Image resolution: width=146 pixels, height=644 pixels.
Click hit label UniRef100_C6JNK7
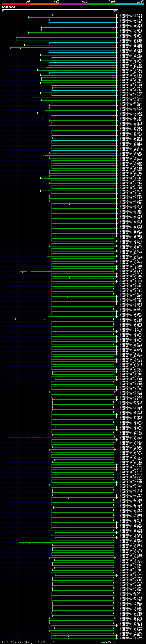131,299
